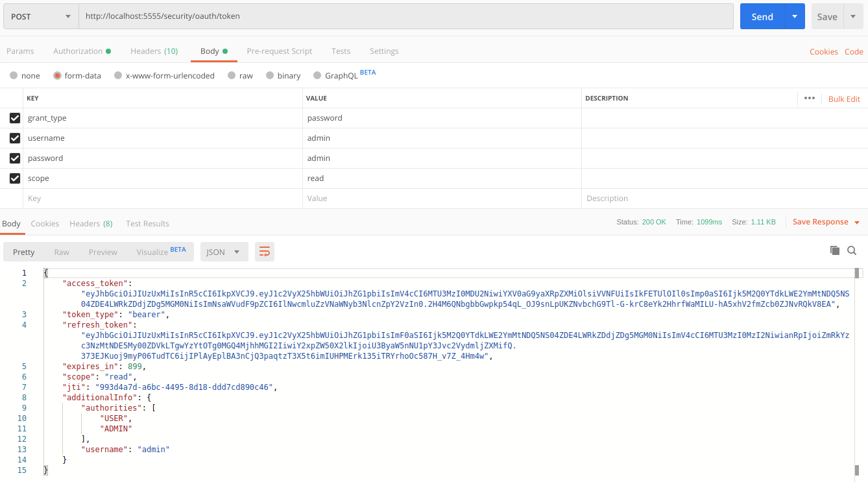Screen dimensions: 868x482
Task: Open search in response with magnifier icon
Action: pos(852,250)
